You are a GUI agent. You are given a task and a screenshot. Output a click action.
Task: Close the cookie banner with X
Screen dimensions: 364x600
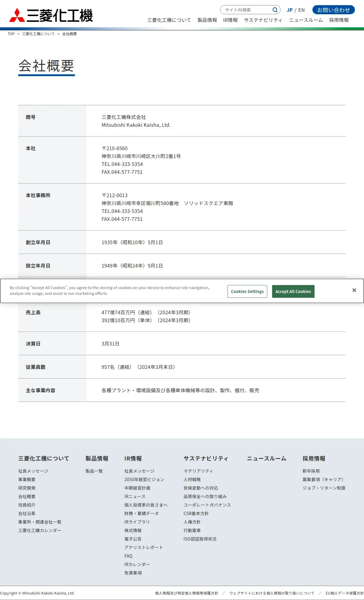(x=354, y=290)
